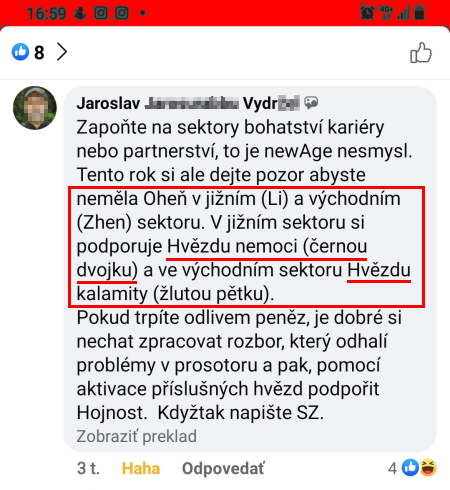The height and width of the screenshot is (490, 450).
Task: Expand reactions list with the chevron arrow
Action: 62,52
